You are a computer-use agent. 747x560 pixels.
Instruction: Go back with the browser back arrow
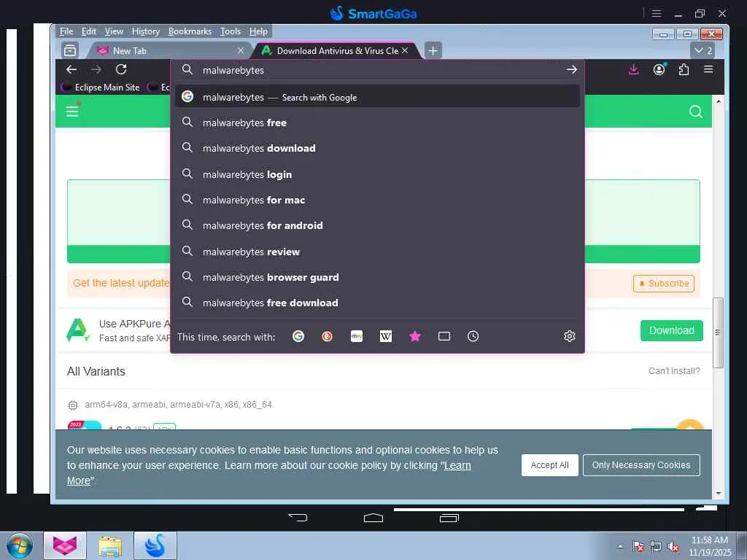pos(71,69)
